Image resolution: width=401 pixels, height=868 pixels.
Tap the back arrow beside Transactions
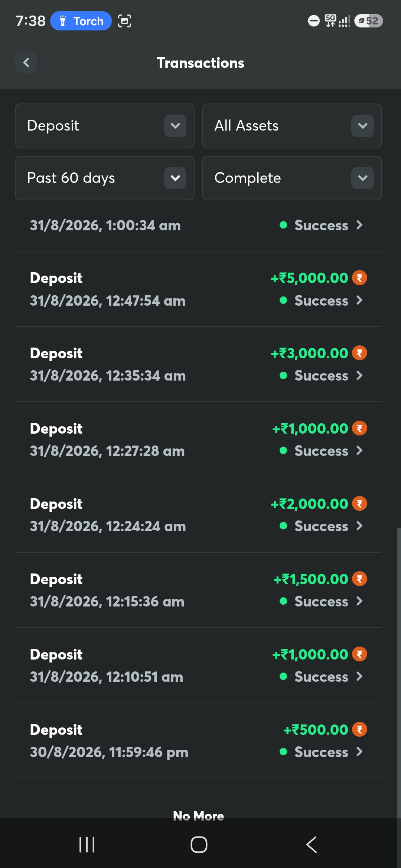[x=26, y=63]
